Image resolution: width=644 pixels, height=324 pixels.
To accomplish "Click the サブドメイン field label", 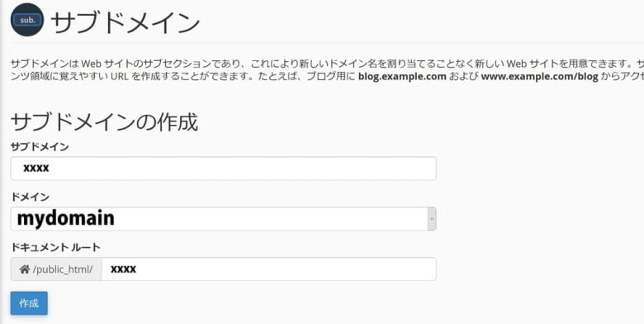I will [40, 147].
